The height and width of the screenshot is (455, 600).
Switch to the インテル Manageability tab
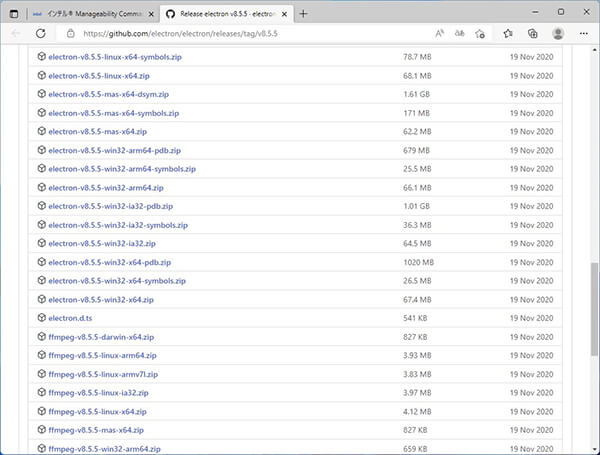pos(94,14)
